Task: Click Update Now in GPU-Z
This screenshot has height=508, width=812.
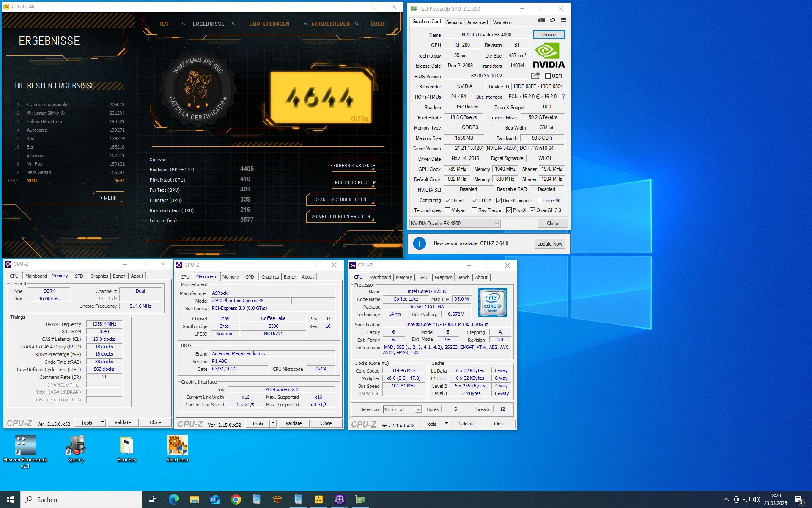Action: tap(549, 244)
